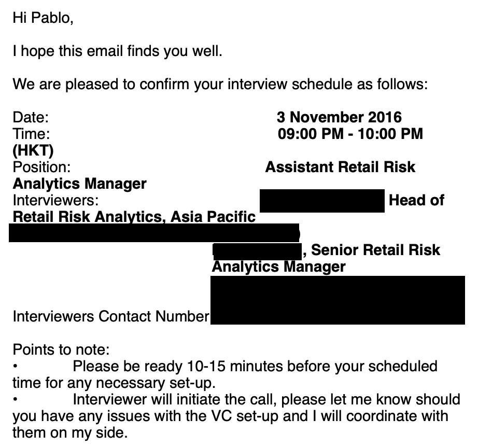Click the "Interviewers Contact Number" label
This screenshot has width=478, height=448.
(110, 316)
